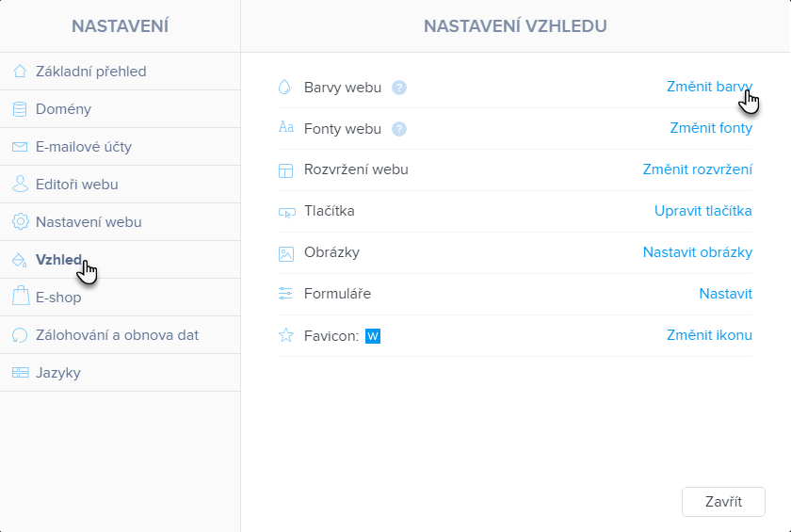Viewport: 791px width, 532px height.
Task: Click the help icon next to Barvy webu
Action: pyautogui.click(x=399, y=88)
